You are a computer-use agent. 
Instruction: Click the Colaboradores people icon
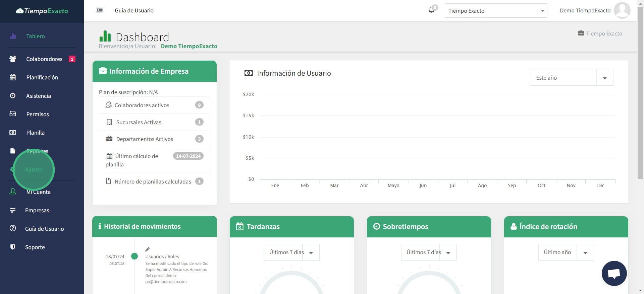coord(13,59)
